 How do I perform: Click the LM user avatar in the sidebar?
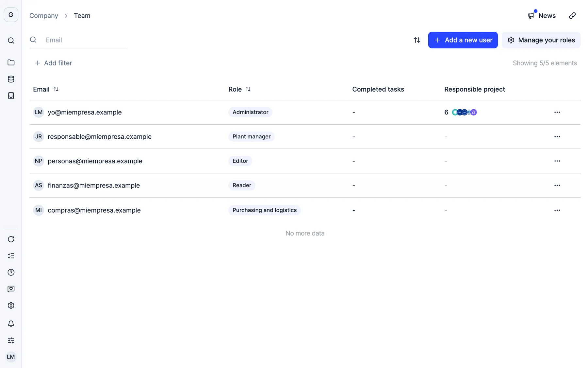(x=11, y=357)
